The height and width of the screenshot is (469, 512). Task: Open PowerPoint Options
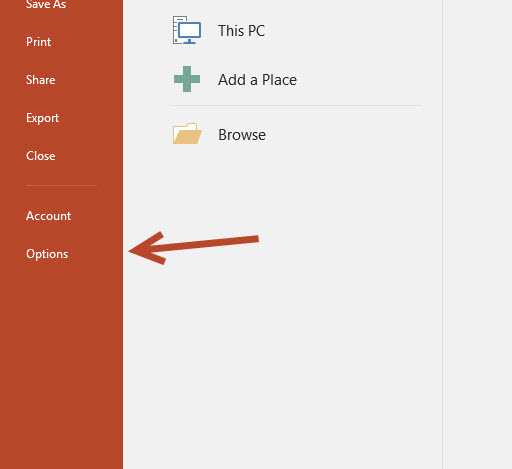[x=47, y=254]
